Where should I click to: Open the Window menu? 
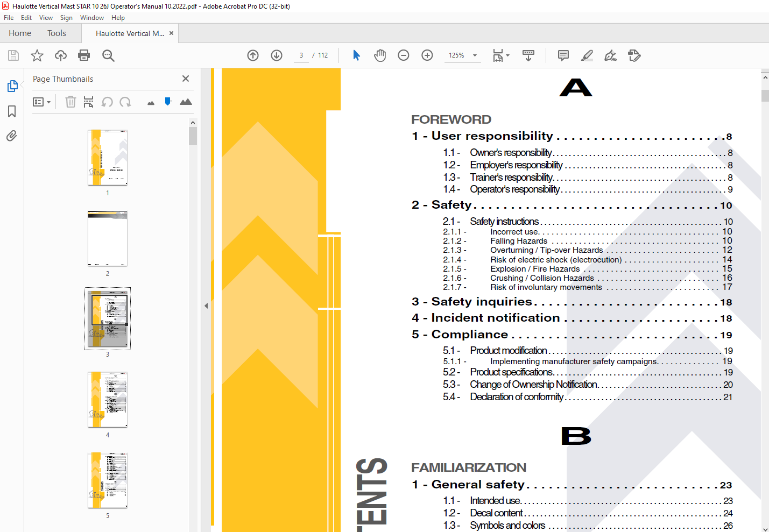point(92,18)
